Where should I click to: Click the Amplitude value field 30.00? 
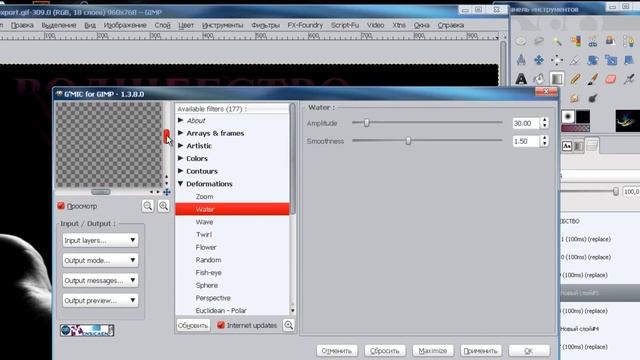point(526,123)
